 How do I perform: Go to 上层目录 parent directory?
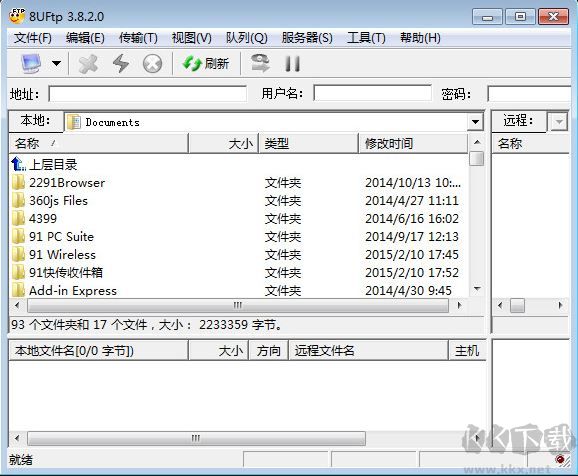tap(53, 164)
